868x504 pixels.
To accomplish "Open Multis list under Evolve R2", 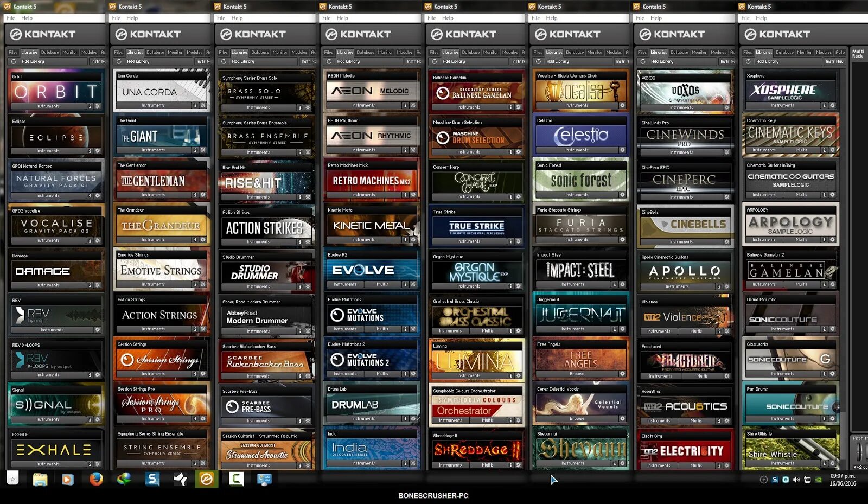I will (382, 284).
